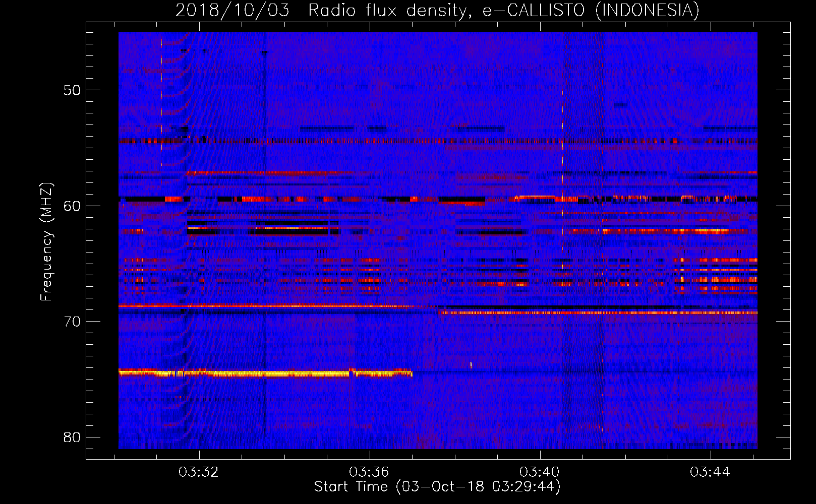Select the 70 frequency tick label
Image resolution: width=816 pixels, height=504 pixels.
(72, 322)
